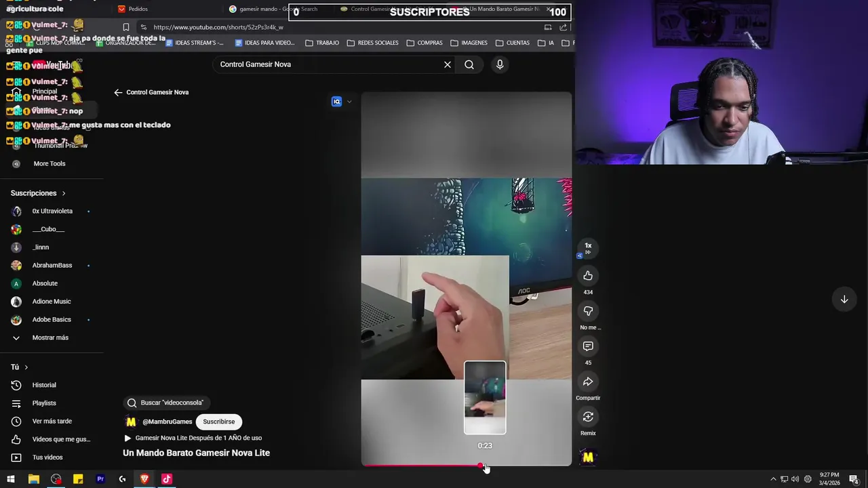Screen dimensions: 868x488
Task: Expand Mostrar más in subscriptions
Action: [52, 338]
